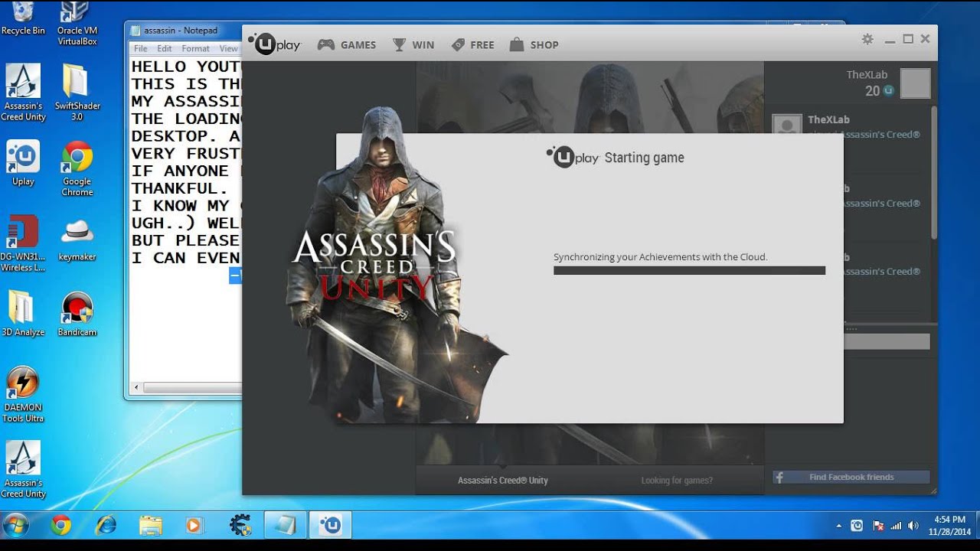Image resolution: width=980 pixels, height=551 pixels.
Task: Click the synchronizing achievements progress bar
Action: [x=689, y=270]
